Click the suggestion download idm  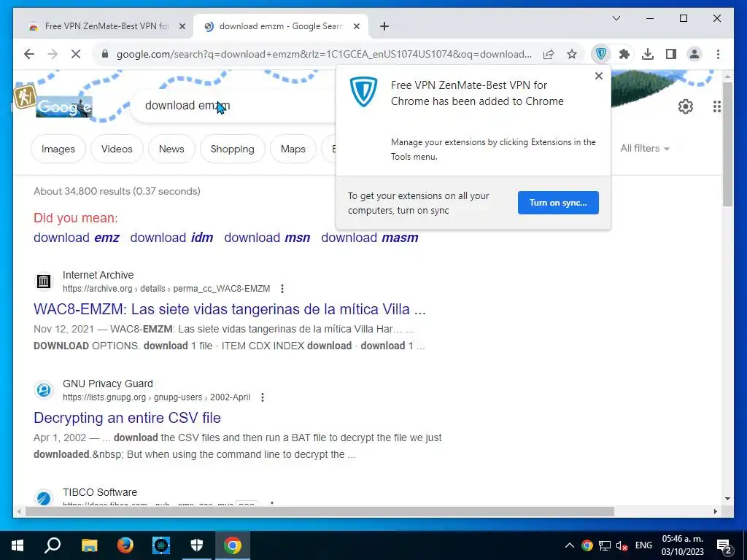(171, 238)
